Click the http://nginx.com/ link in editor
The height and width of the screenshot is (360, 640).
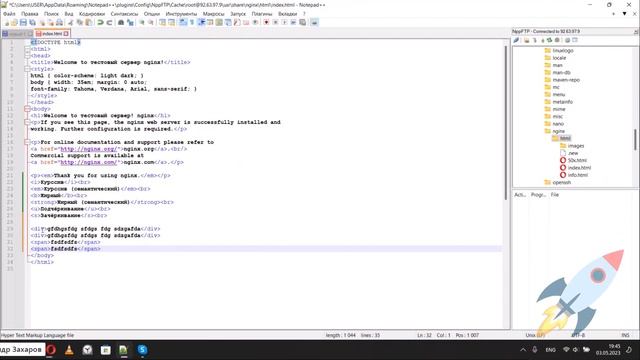click(x=89, y=162)
